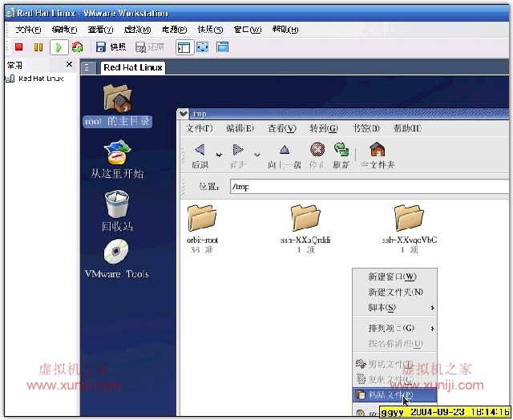Open file manager Help (帮助) menu
This screenshot has height=420, width=513.
tap(407, 128)
